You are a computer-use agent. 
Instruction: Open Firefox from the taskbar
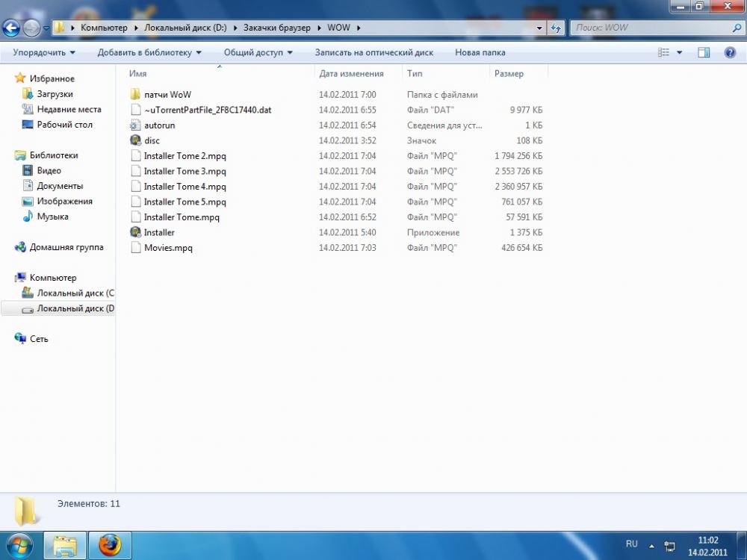pyautogui.click(x=110, y=546)
